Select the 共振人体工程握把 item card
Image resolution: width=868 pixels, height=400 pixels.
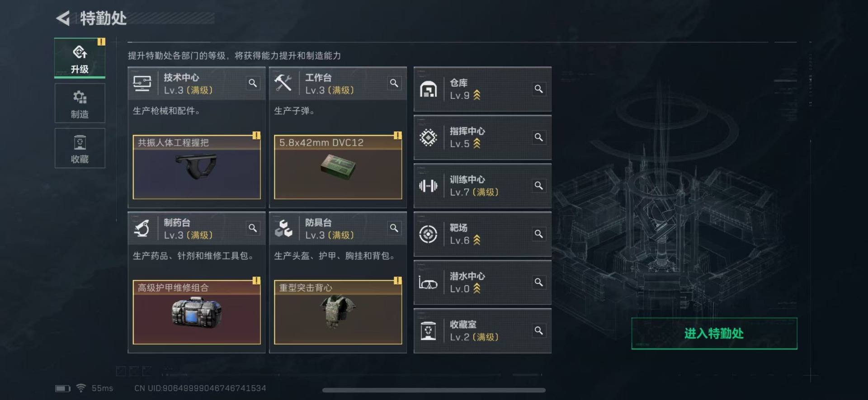[x=197, y=167]
